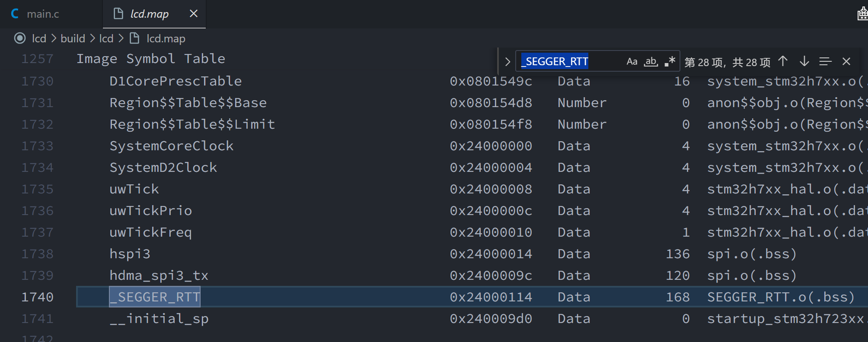This screenshot has width=868, height=342.
Task: Click address 0x0801549c
Action: 491,81
